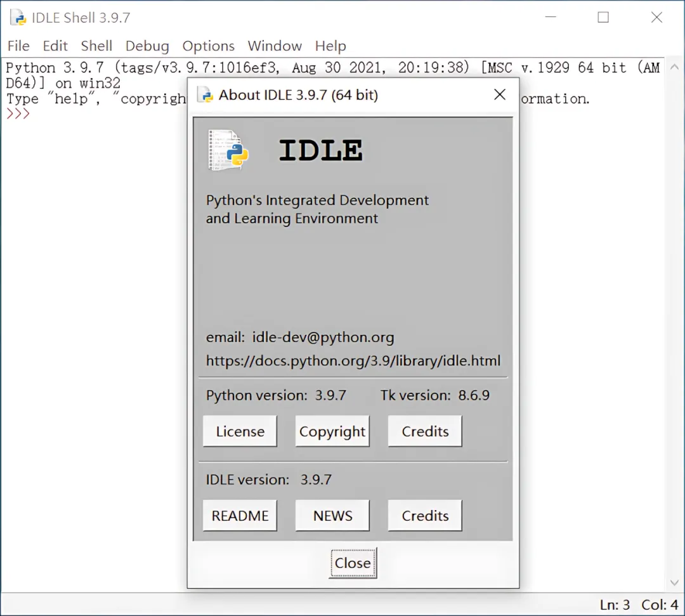Click the License button
The height and width of the screenshot is (616, 685).
[x=240, y=431]
